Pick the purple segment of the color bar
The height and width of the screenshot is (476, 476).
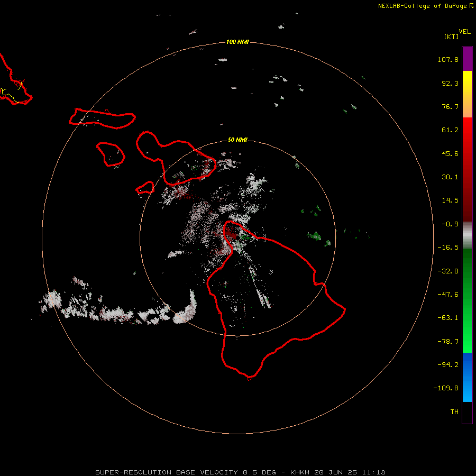[467, 59]
